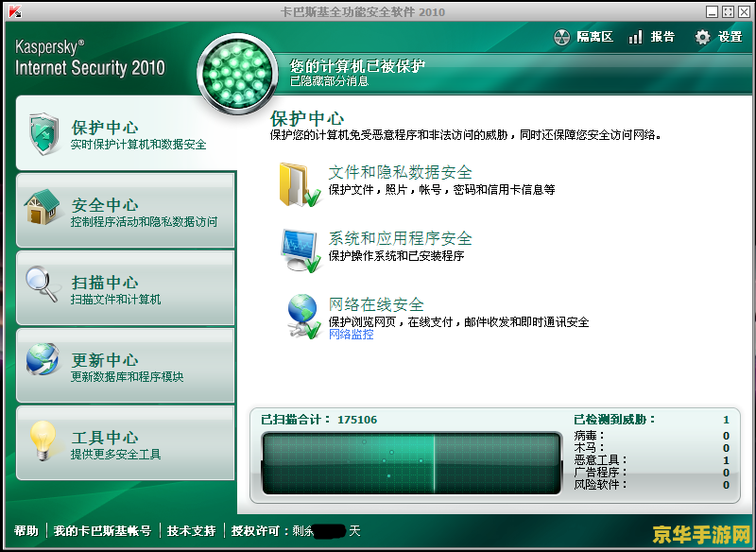
Task: Click the settings (设置) gear icon
Action: [x=702, y=37]
